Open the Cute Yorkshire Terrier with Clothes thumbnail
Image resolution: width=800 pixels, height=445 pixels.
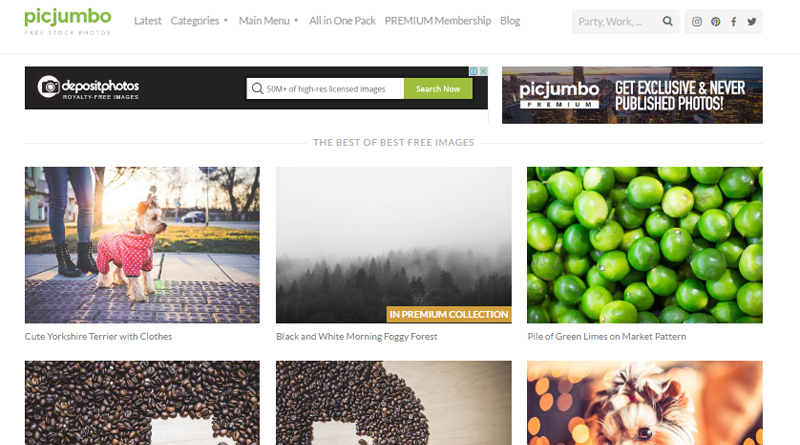pos(142,245)
